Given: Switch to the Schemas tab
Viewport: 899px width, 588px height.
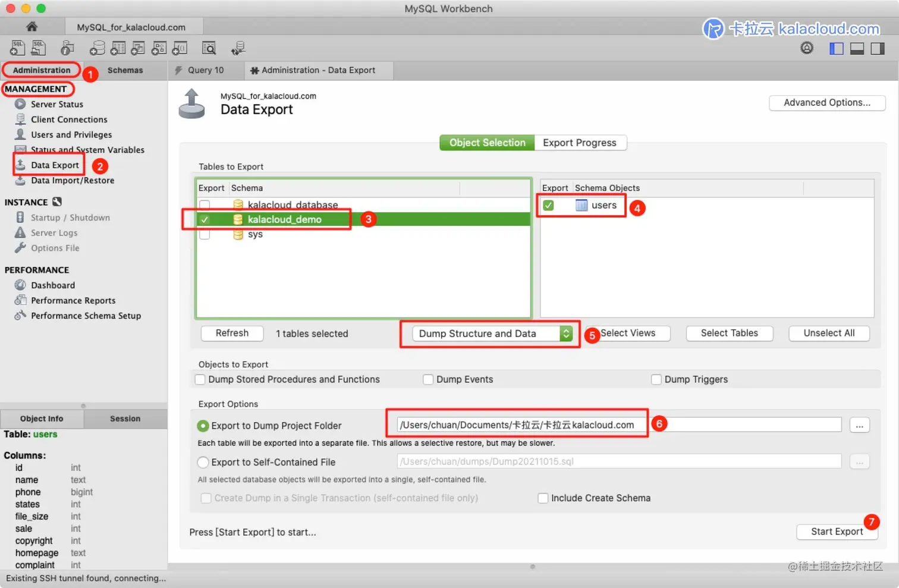Looking at the screenshot, I should [x=125, y=70].
